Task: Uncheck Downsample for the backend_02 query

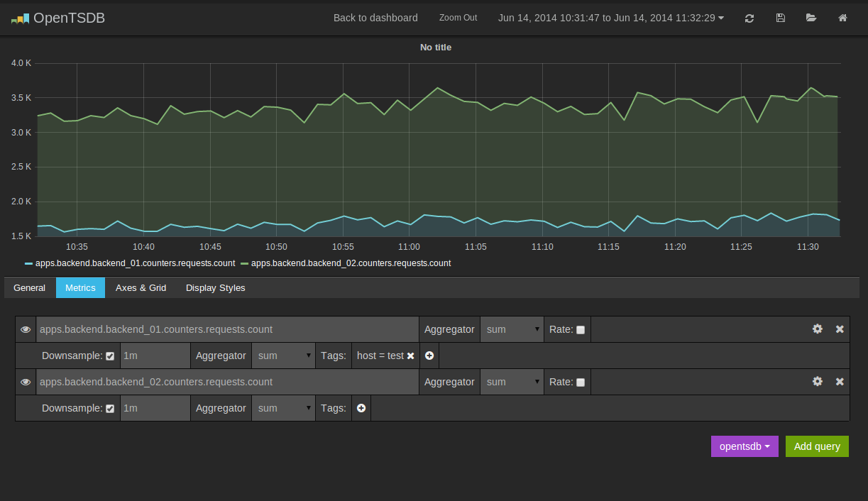Action: tap(110, 409)
